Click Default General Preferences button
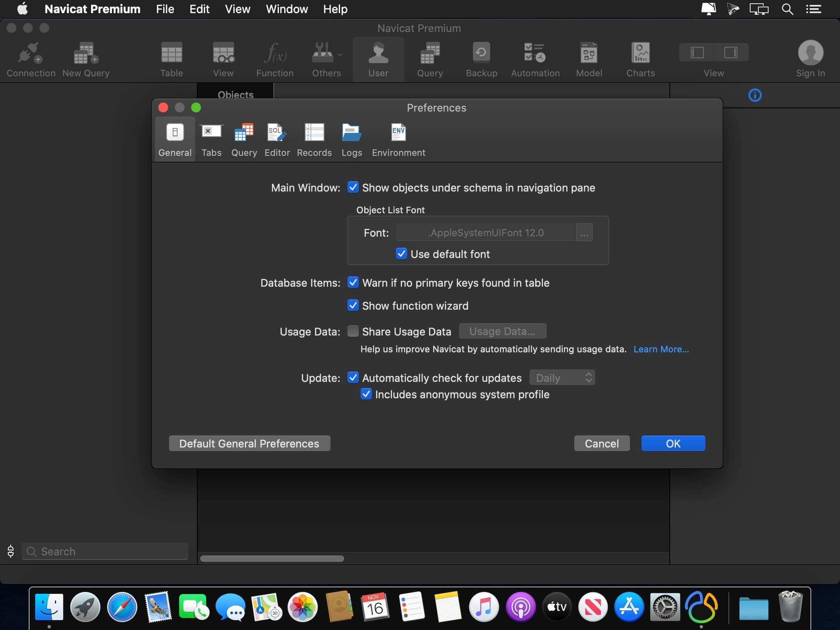Viewport: 840px width, 630px height. pyautogui.click(x=249, y=443)
